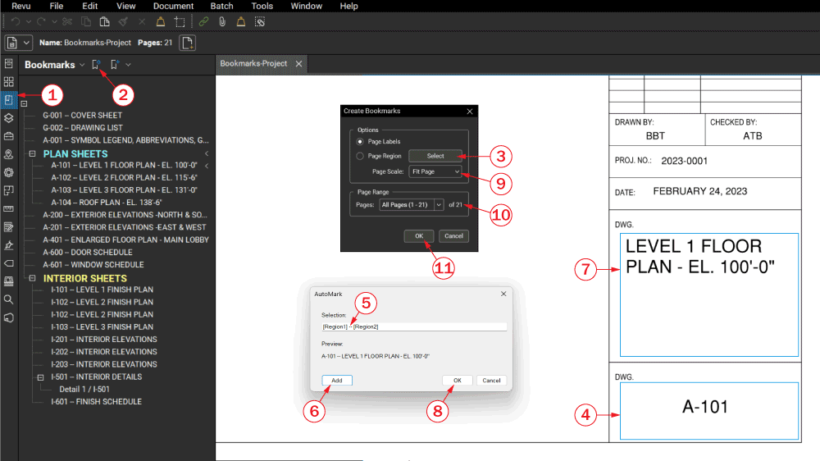Collapse the INTERIOR SHEETS bookmark group
Screen dimensions: 820x461
[x=32, y=278]
